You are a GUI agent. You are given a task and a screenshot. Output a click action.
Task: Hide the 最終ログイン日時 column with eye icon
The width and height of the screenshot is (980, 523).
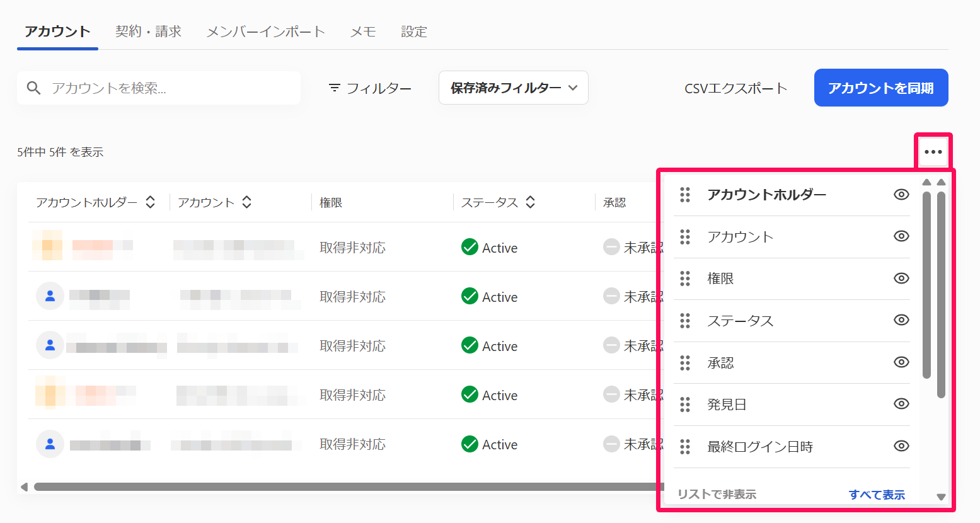tap(901, 446)
